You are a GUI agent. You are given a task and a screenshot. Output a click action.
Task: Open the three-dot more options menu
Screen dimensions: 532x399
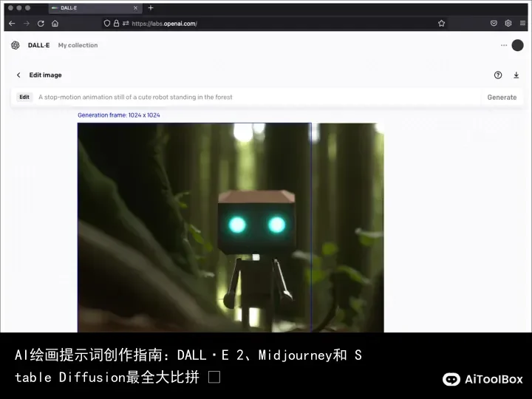coord(504,45)
